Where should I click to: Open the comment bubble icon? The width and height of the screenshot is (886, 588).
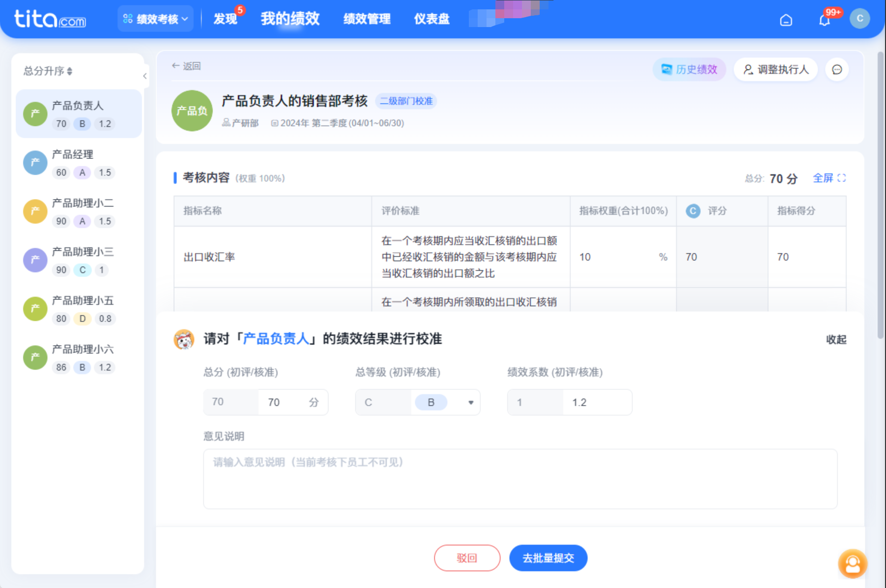click(837, 70)
